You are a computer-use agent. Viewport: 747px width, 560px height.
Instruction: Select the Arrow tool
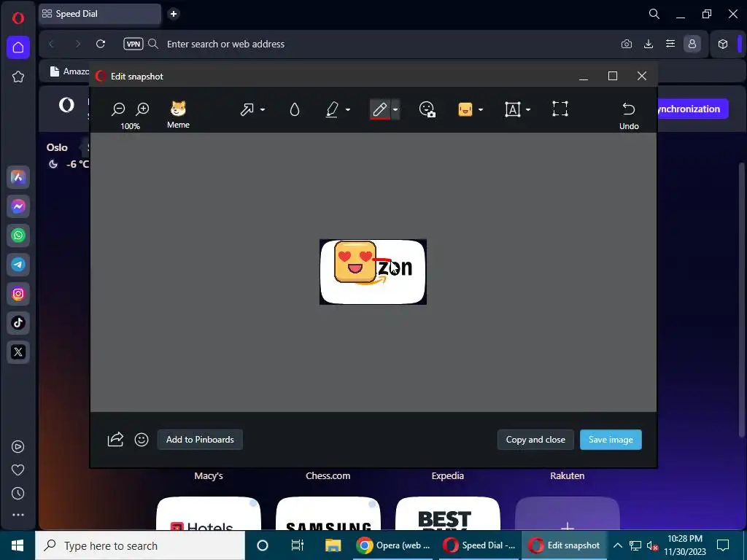tap(247, 109)
